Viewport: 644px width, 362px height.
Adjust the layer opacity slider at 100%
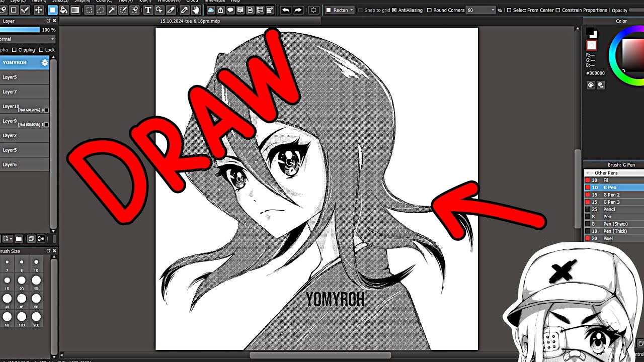click(20, 30)
